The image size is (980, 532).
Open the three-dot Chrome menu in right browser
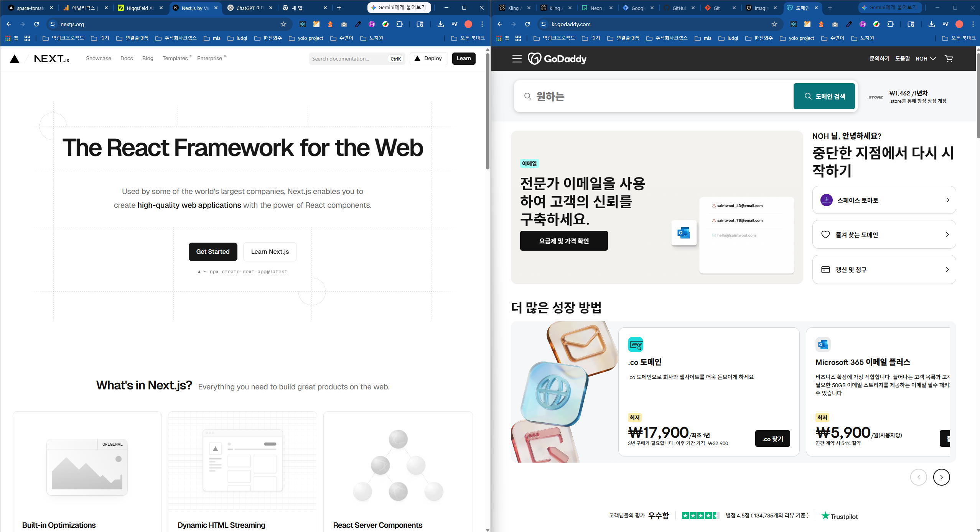tap(973, 24)
